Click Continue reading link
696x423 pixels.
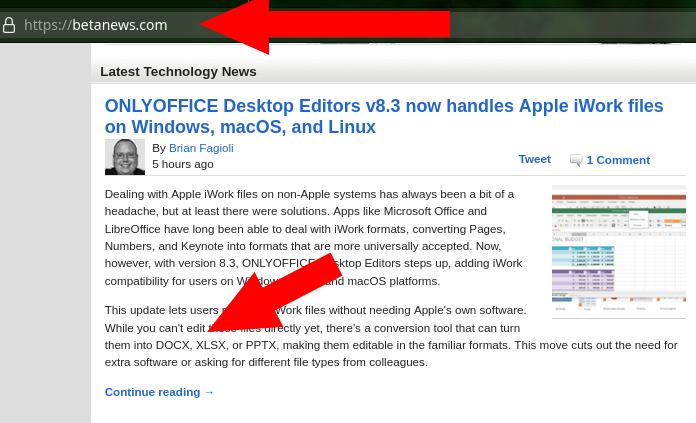point(159,392)
